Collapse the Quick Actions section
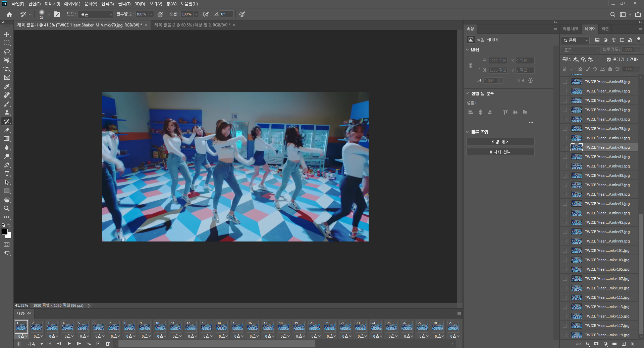 pyautogui.click(x=467, y=132)
